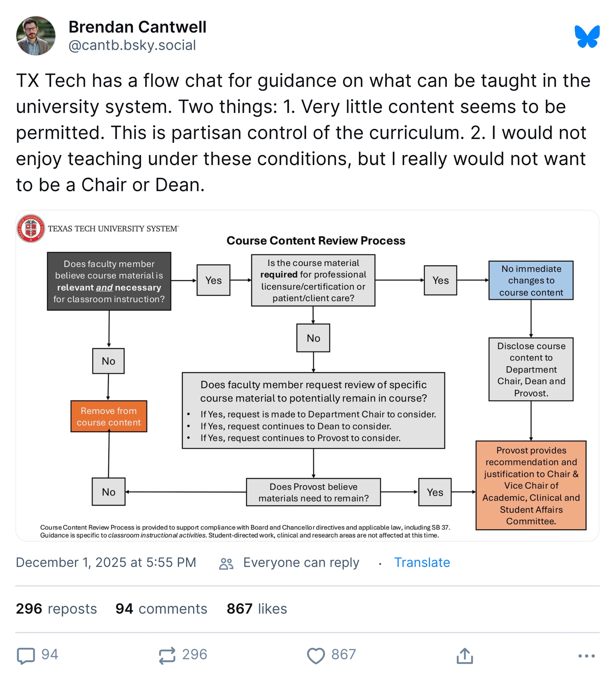Open the 94 comments count
This screenshot has height=682, width=616.
(x=161, y=609)
